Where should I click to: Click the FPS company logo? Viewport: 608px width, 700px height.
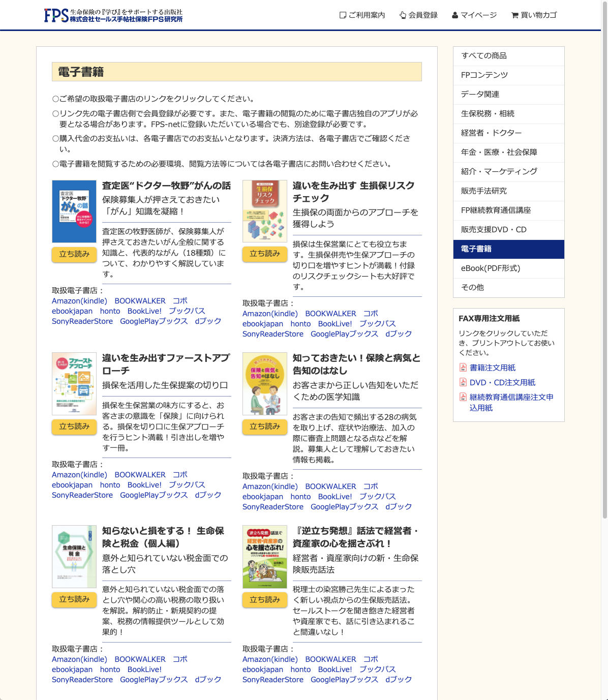pos(113,15)
